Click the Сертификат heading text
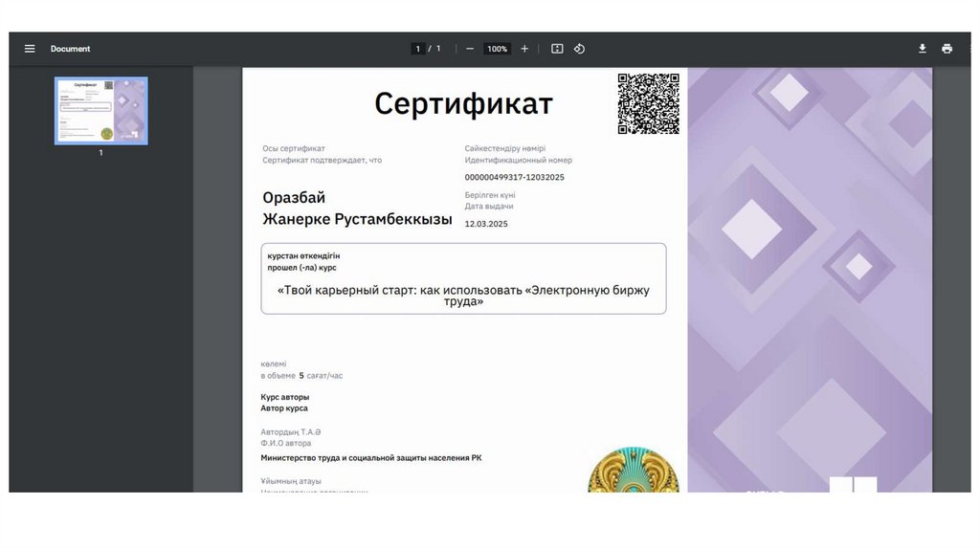This screenshot has width=980, height=549. coord(464,103)
